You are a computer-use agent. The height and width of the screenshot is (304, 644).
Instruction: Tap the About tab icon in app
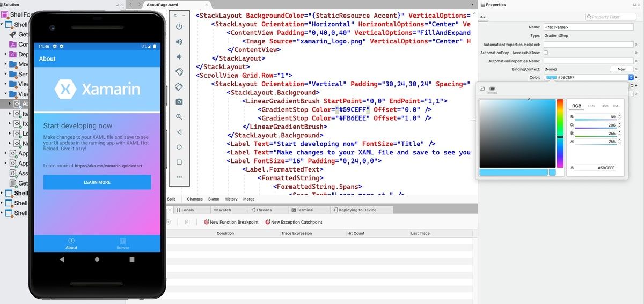point(71,241)
